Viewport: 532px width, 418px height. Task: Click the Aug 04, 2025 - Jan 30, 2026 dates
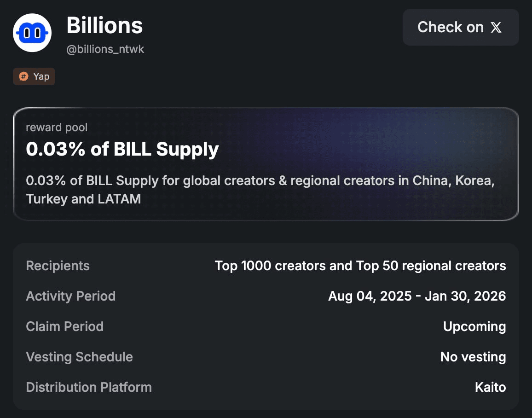[417, 296]
